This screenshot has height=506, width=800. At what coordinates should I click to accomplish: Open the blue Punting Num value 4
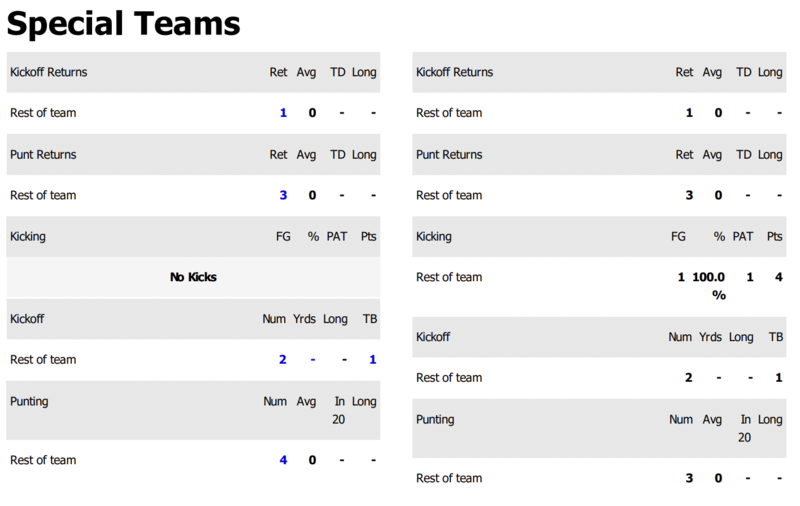click(x=283, y=460)
